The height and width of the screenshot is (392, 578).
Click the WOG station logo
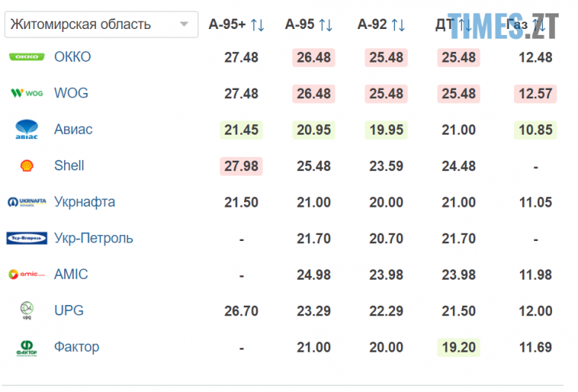click(x=27, y=93)
